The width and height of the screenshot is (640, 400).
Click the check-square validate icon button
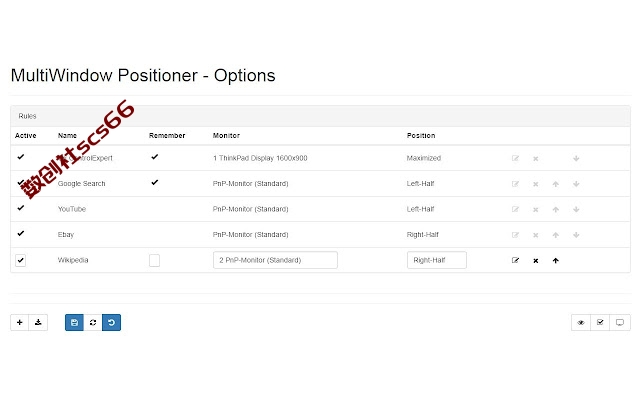point(600,322)
